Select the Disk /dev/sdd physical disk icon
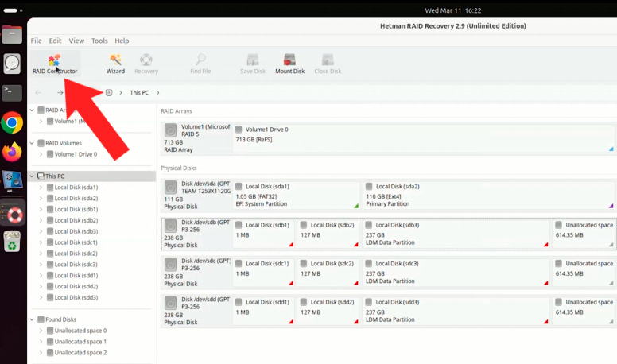Viewport: 617px width, 364px height. [170, 303]
